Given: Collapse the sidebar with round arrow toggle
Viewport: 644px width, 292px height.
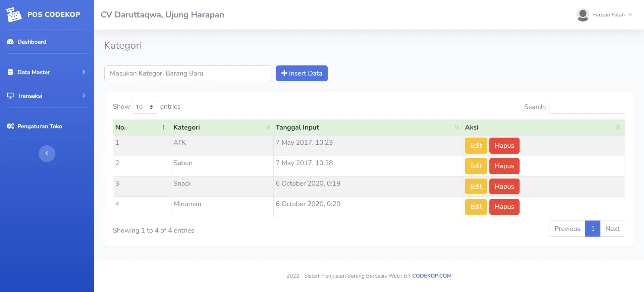Looking at the screenshot, I should click(47, 154).
